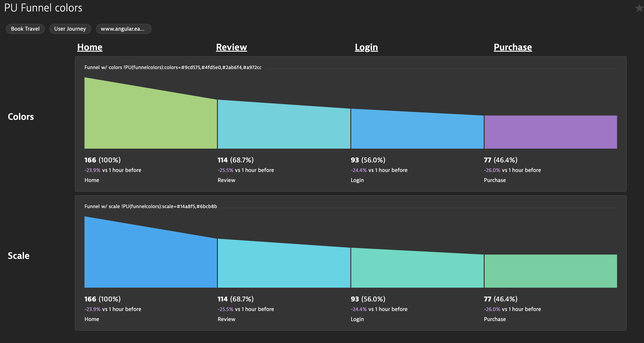This screenshot has width=644, height=343.
Task: Click the Purchase step label under Scale funnel
Action: [x=495, y=319]
